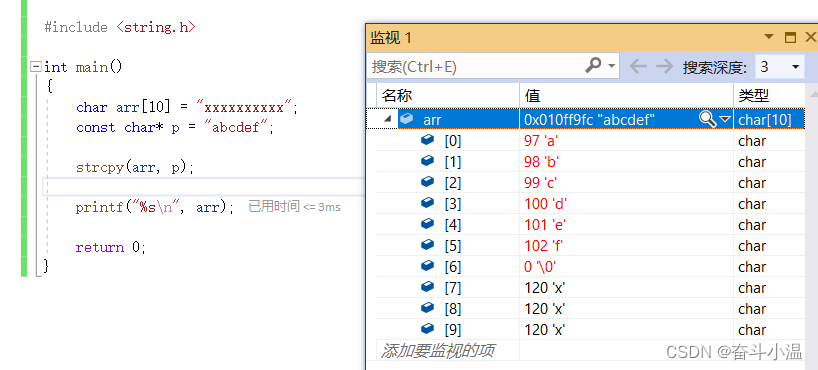Viewport: 818px width, 370px height.
Task: Select the cube icon of element [5]
Action: coord(427,244)
